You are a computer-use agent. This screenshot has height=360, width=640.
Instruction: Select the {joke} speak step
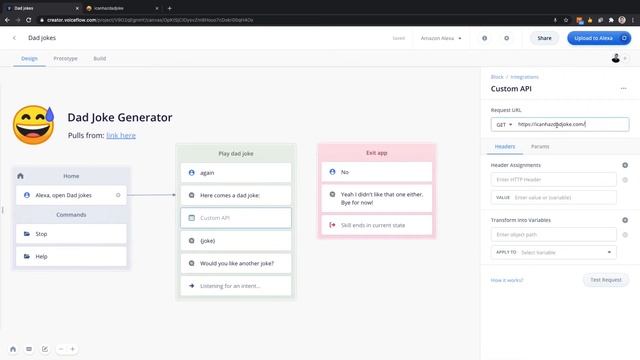pyautogui.click(x=236, y=241)
